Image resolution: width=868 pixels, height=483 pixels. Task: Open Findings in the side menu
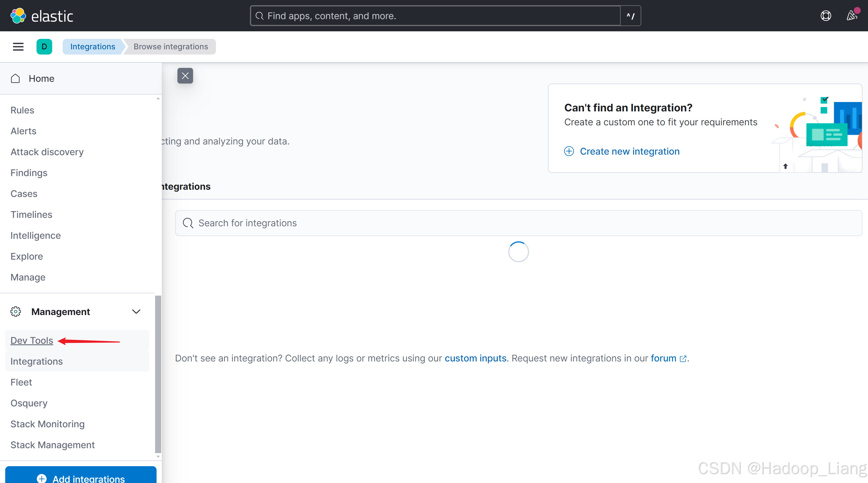point(29,173)
